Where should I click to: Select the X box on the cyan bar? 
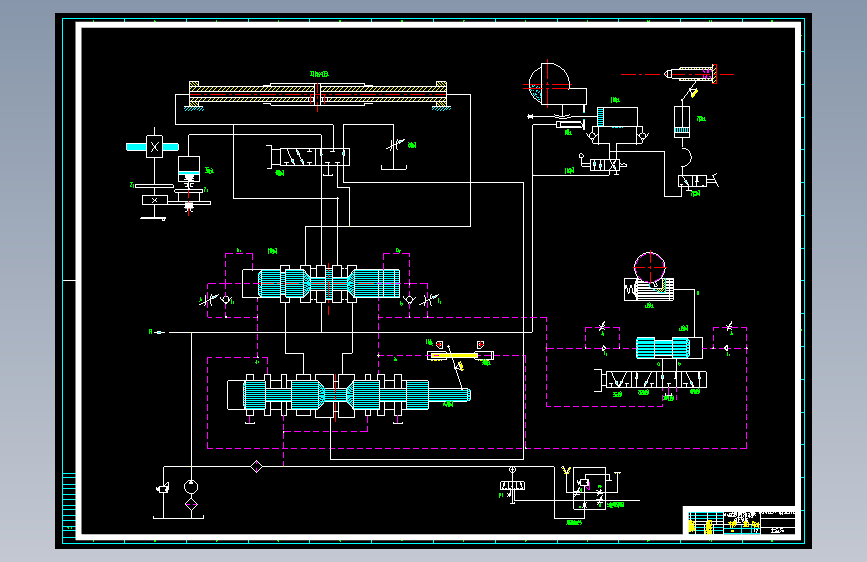(x=154, y=147)
